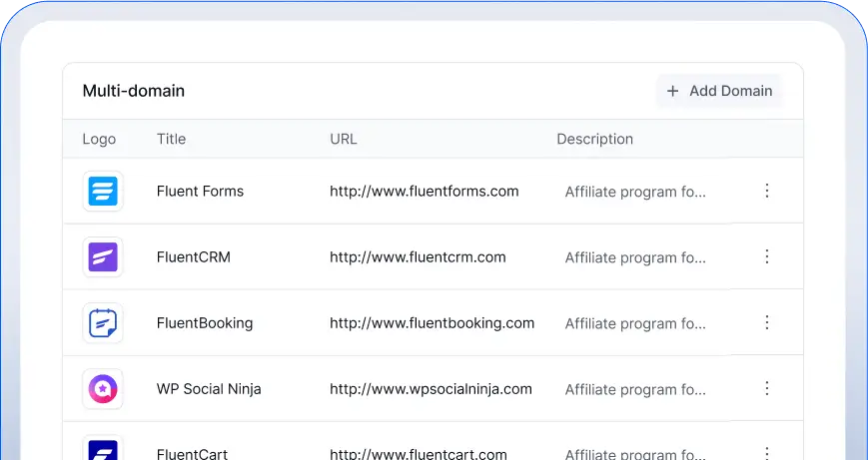The image size is (868, 460).
Task: Click the http://www.fluentcart.com URL
Action: click(419, 454)
